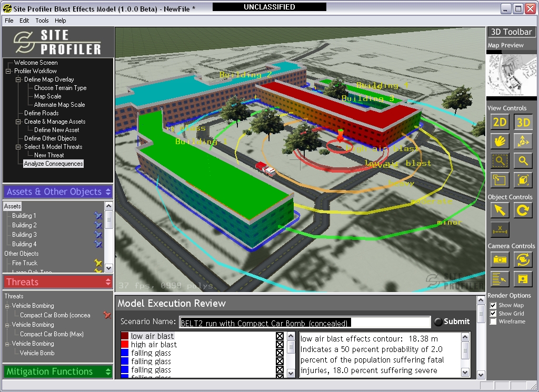Open the Choose Terrain Type step
The image size is (539, 392).
[60, 88]
